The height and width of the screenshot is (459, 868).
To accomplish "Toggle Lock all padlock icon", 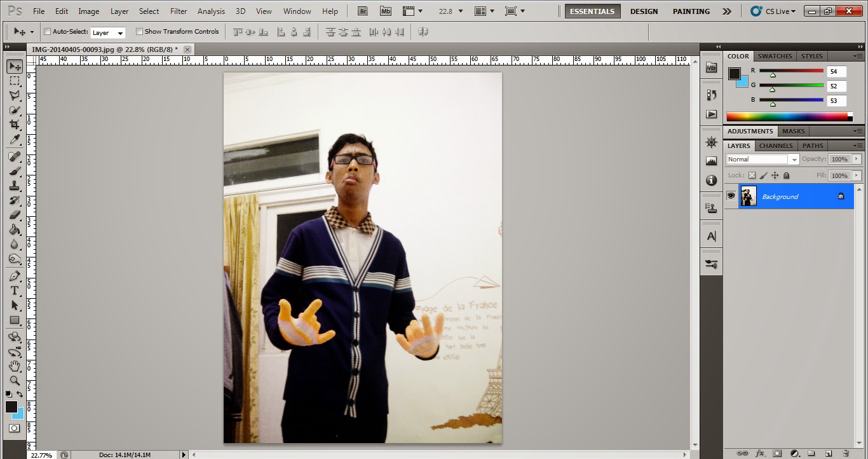I will 786,175.
